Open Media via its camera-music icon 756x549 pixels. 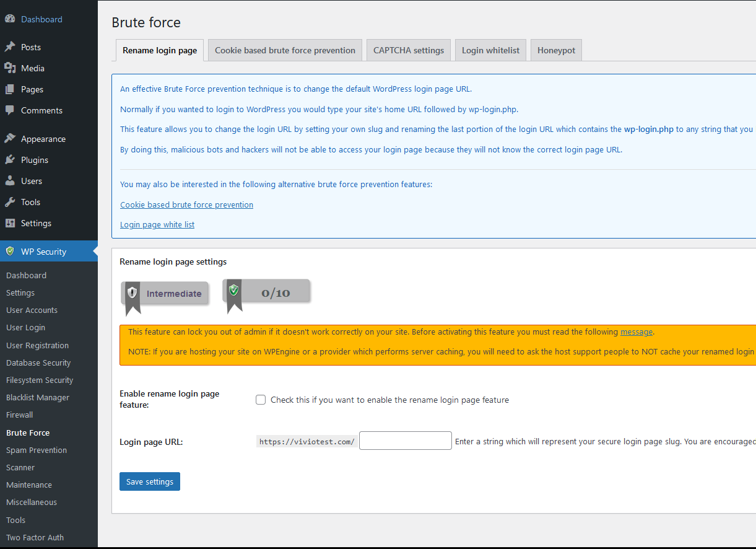pos(10,68)
